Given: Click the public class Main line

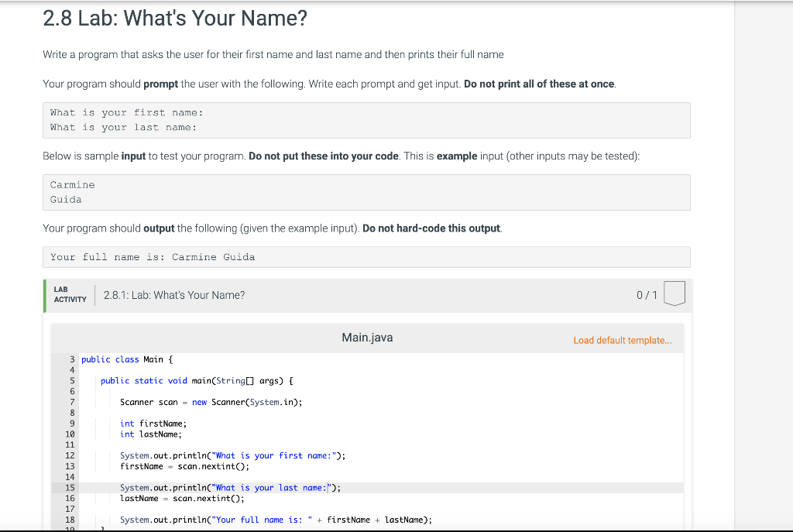Looking at the screenshot, I should 128,359.
